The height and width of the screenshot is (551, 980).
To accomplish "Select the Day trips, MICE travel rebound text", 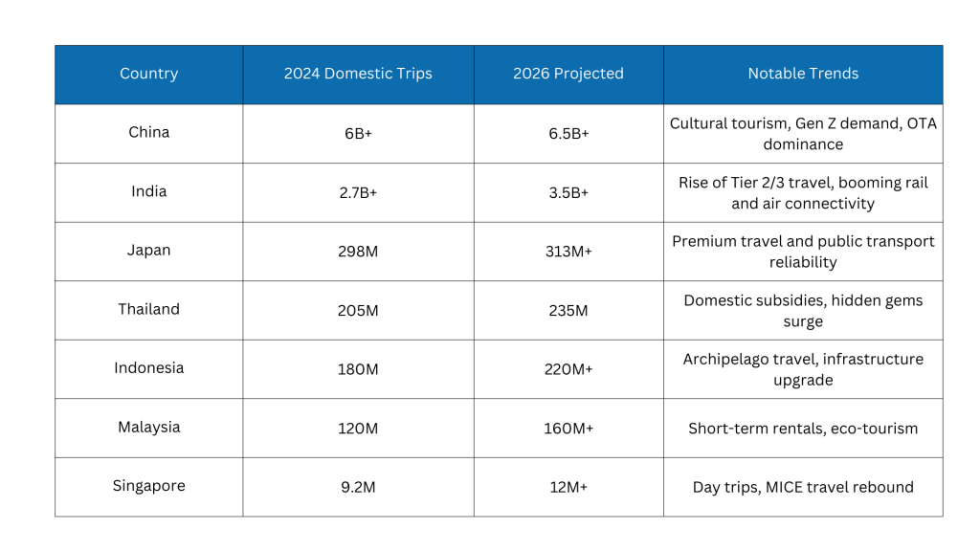I will click(803, 487).
